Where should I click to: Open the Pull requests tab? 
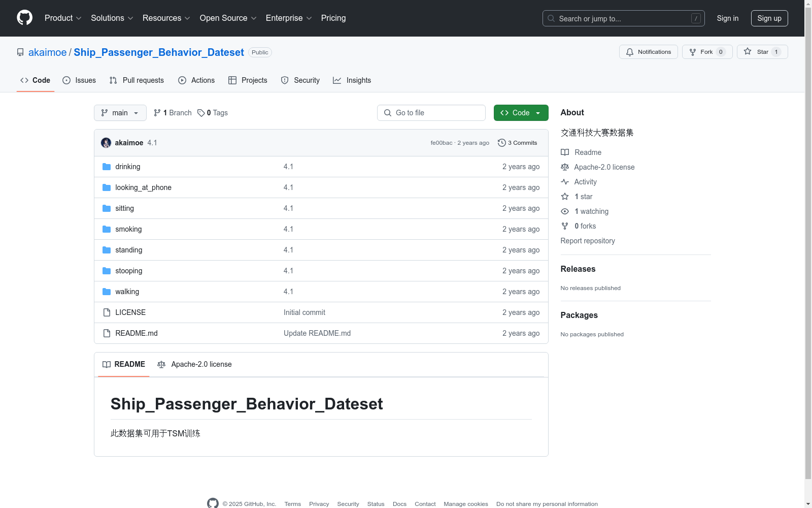pos(137,80)
